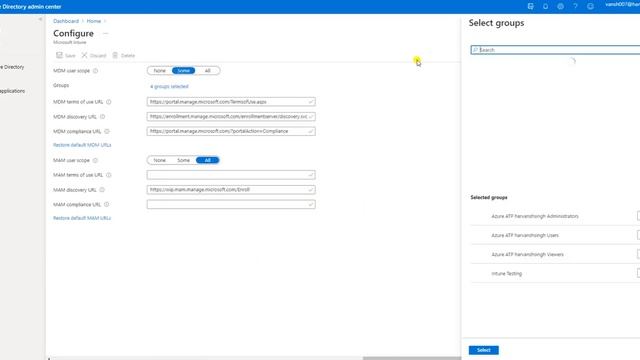Go to Dashboard breadcrumb
Screen dimensions: 640x360
coord(66,21)
